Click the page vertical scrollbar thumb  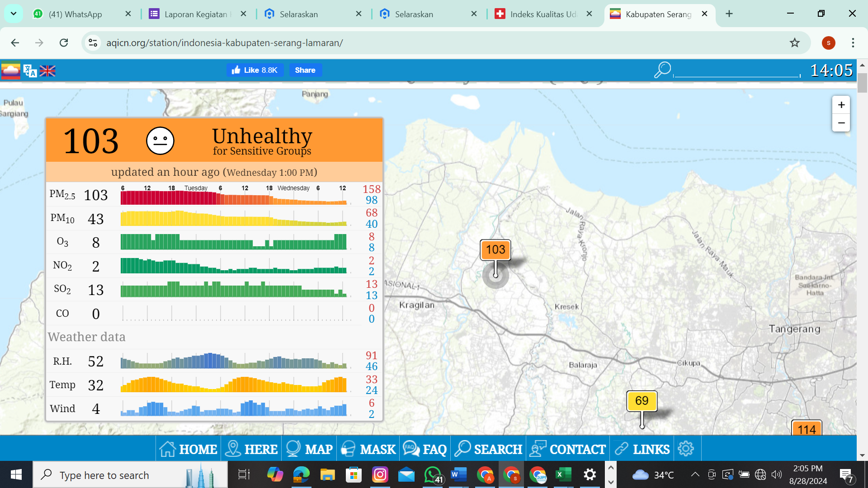[862, 83]
